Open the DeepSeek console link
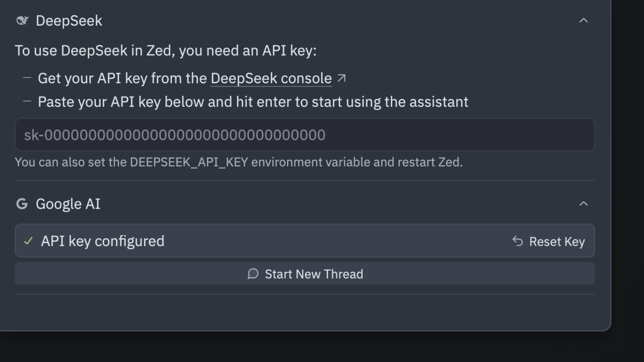 coord(271,78)
